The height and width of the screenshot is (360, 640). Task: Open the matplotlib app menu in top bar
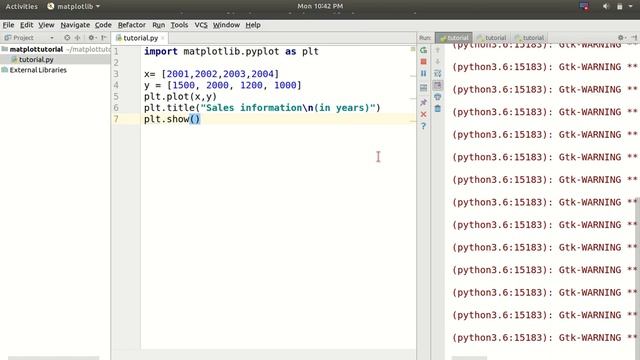(73, 7)
